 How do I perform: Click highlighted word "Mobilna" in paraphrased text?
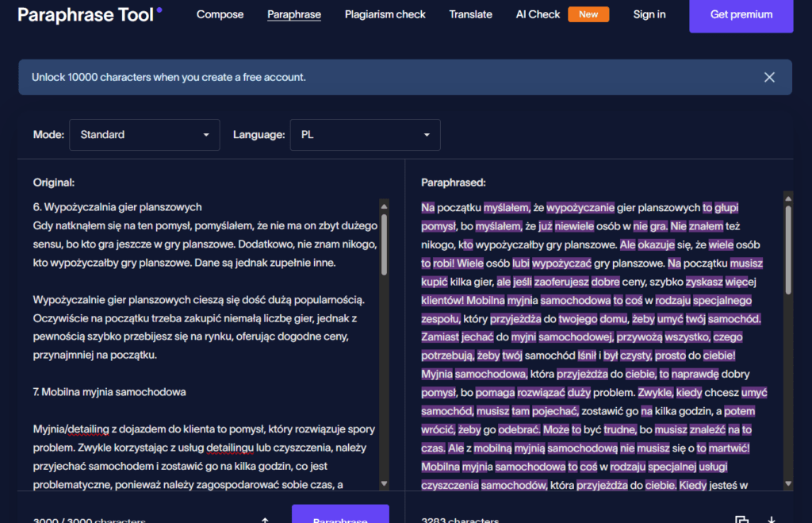pos(489,301)
